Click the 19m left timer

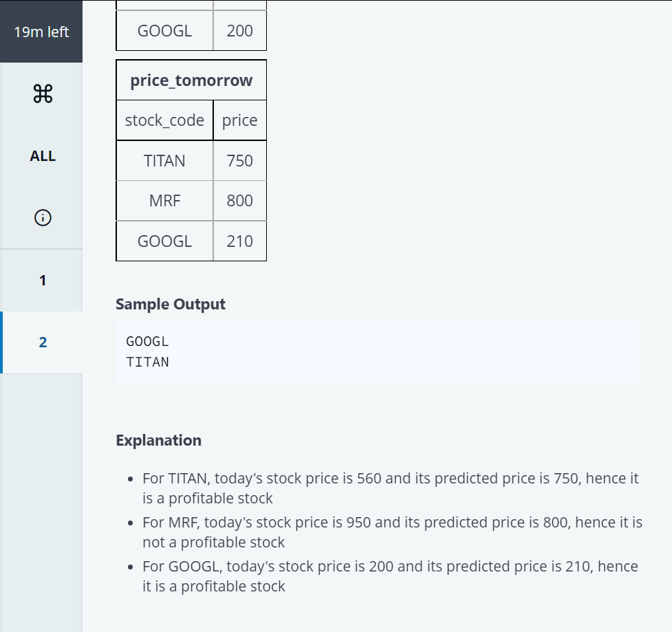41,32
